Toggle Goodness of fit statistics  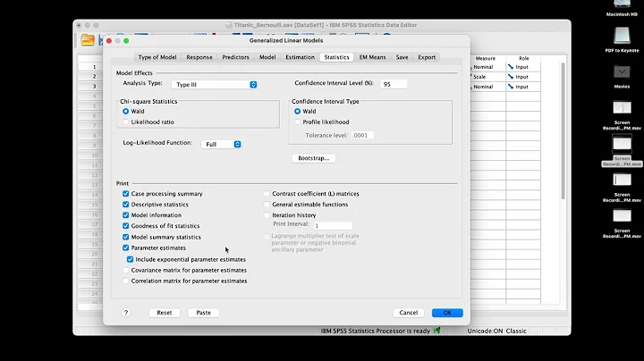point(126,225)
